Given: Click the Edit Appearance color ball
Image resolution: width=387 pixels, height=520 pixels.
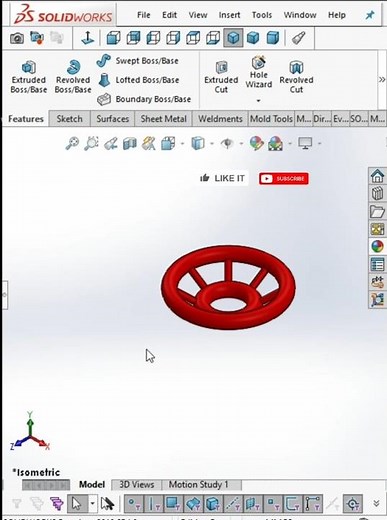Looking at the screenshot, I should pyautogui.click(x=256, y=144).
